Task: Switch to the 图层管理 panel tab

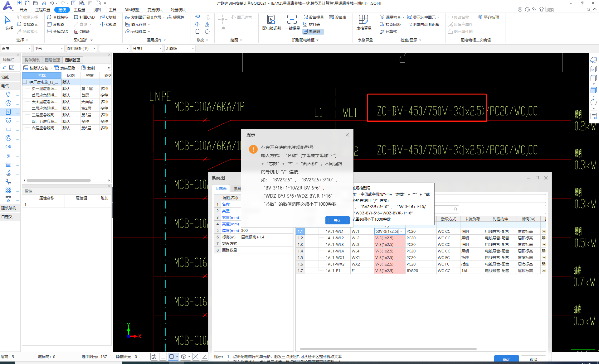Action: [x=52, y=60]
